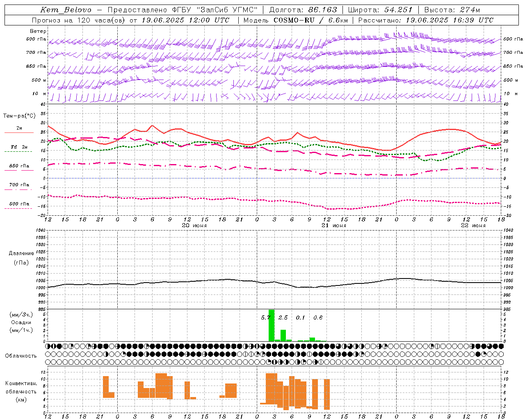The height and width of the screenshot is (420, 525).
Task: Click the (км) unit under convective cloud label
Action: pyautogui.click(x=21, y=399)
